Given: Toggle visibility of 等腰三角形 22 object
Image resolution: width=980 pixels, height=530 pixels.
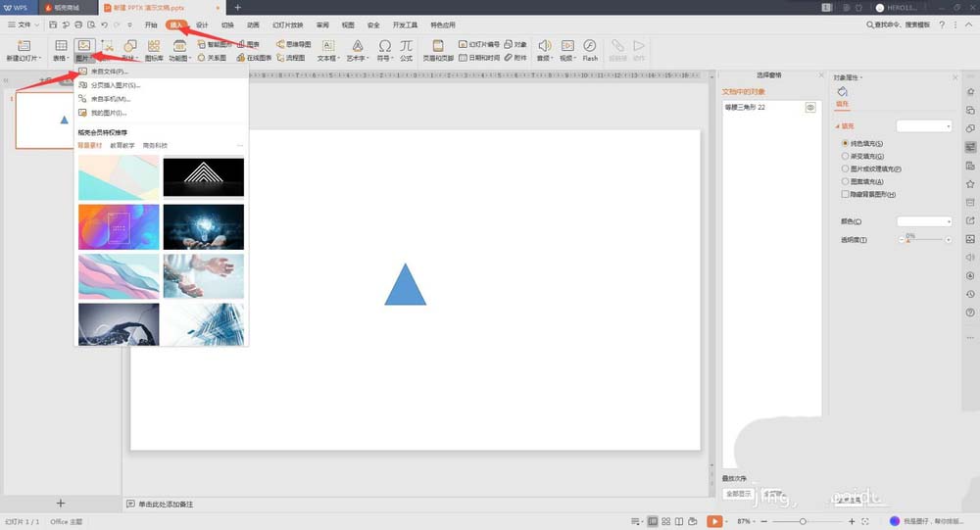Looking at the screenshot, I should (810, 108).
